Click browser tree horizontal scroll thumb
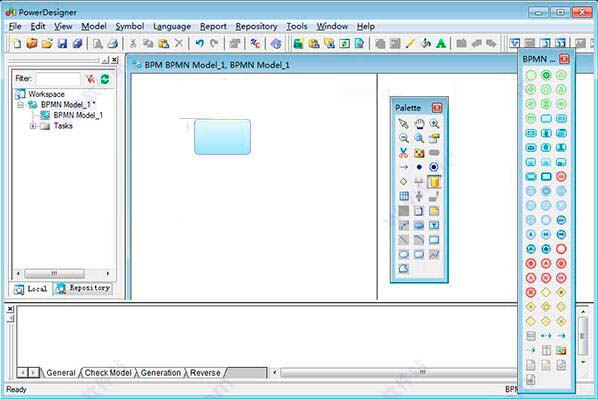 point(55,274)
